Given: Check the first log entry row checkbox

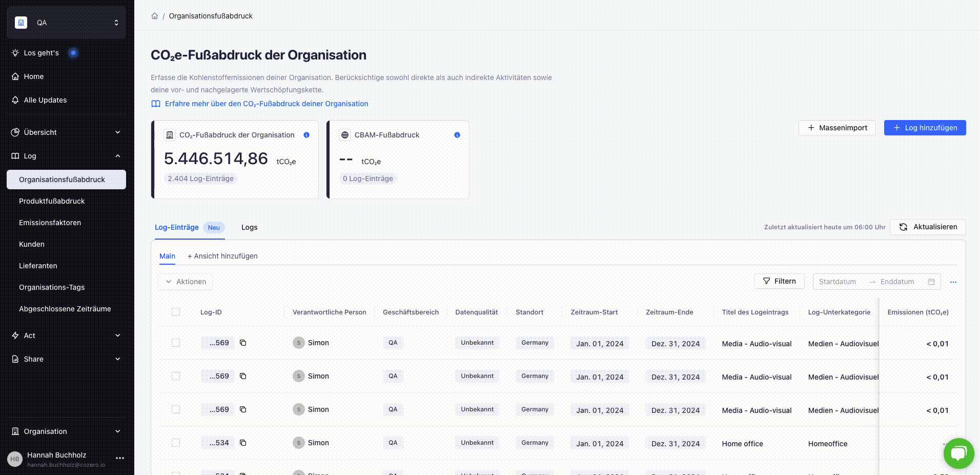Looking at the screenshot, I should pos(176,343).
